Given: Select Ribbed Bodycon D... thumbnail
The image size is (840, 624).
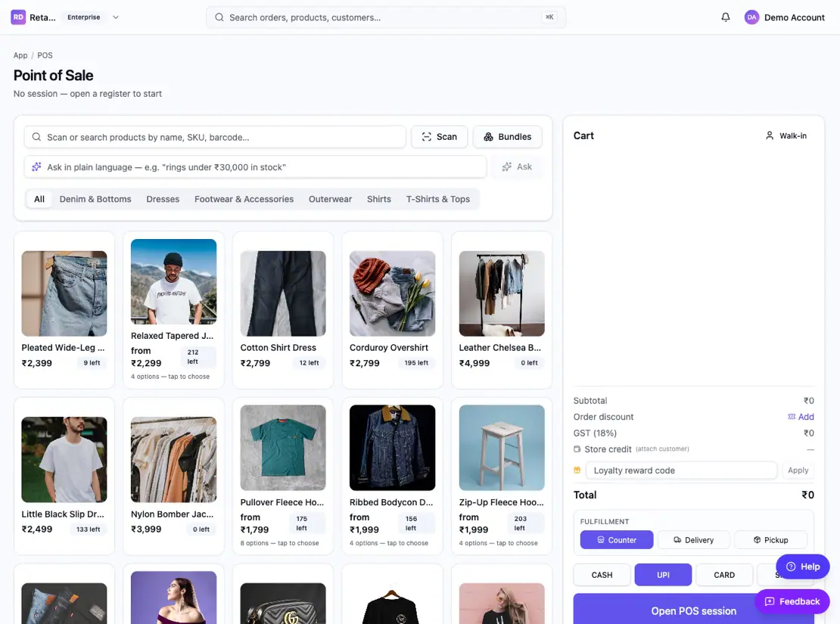Looking at the screenshot, I should tap(392, 448).
